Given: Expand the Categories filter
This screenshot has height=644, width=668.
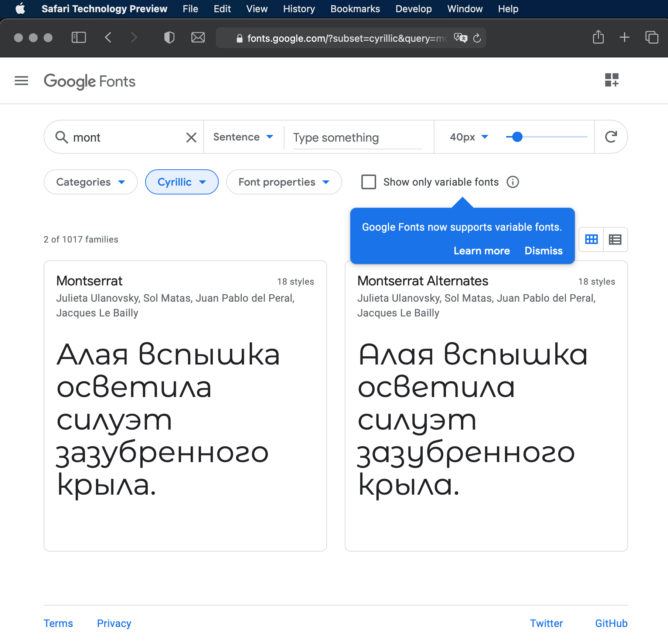Looking at the screenshot, I should [91, 182].
